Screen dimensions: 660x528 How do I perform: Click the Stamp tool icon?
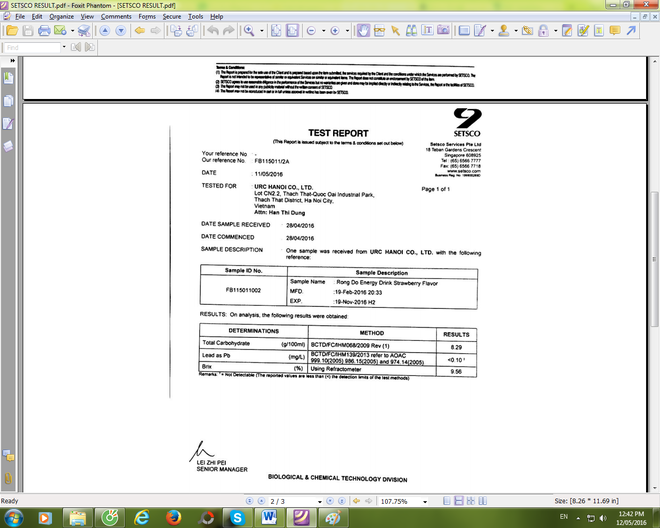point(504,31)
